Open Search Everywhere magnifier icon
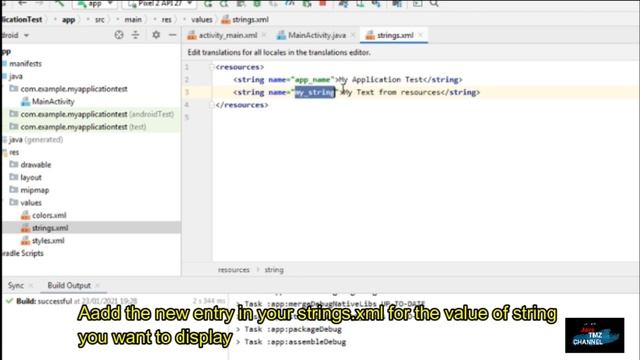 pos(434,3)
